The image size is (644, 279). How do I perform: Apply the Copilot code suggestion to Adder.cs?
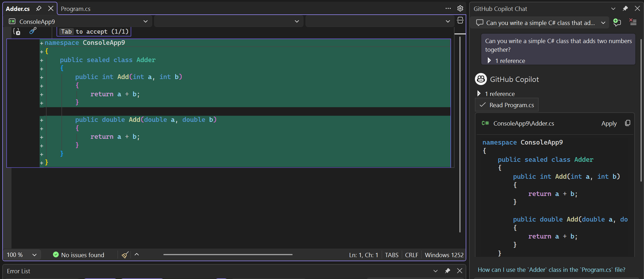pos(609,123)
